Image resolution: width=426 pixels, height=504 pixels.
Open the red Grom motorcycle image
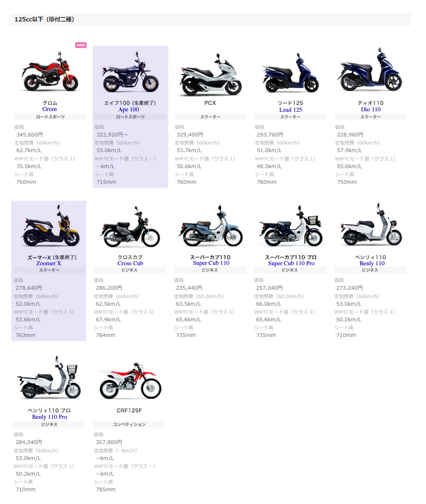tap(50, 71)
